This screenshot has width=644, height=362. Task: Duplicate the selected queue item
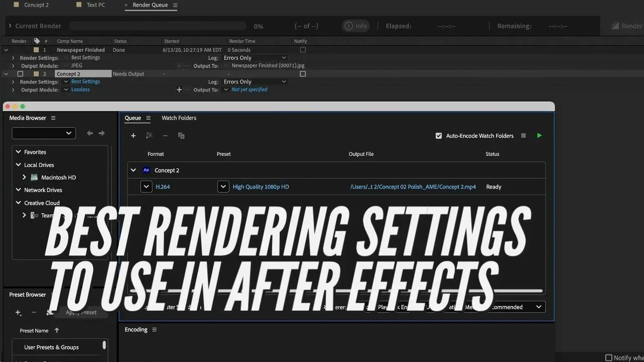pos(181,135)
